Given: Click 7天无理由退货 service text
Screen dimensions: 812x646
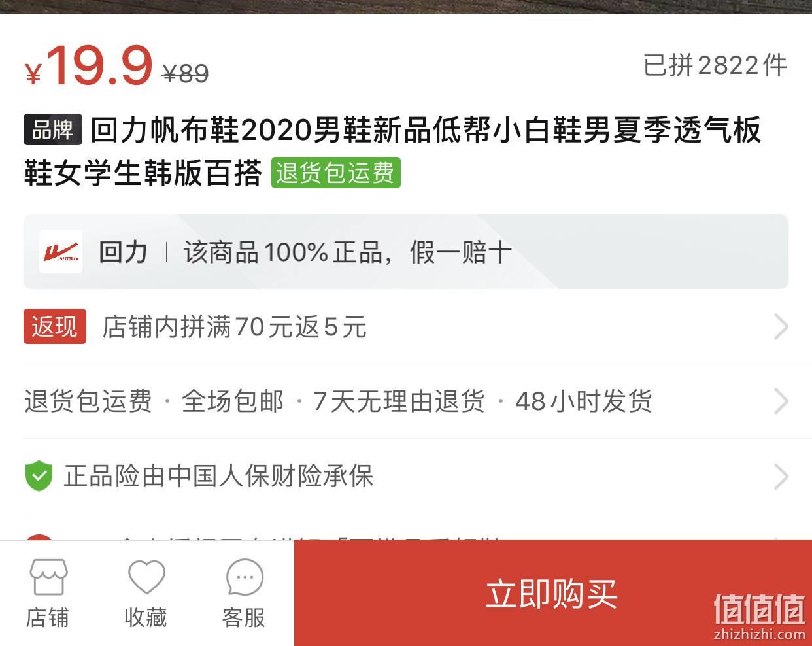Looking at the screenshot, I should 399,401.
